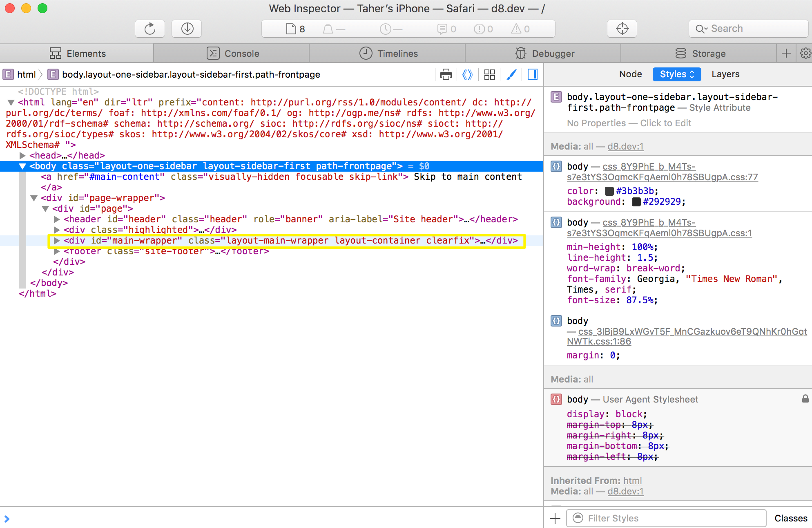The height and width of the screenshot is (528, 812).
Task: Collapse the html element tree node
Action: pyautogui.click(x=11, y=103)
